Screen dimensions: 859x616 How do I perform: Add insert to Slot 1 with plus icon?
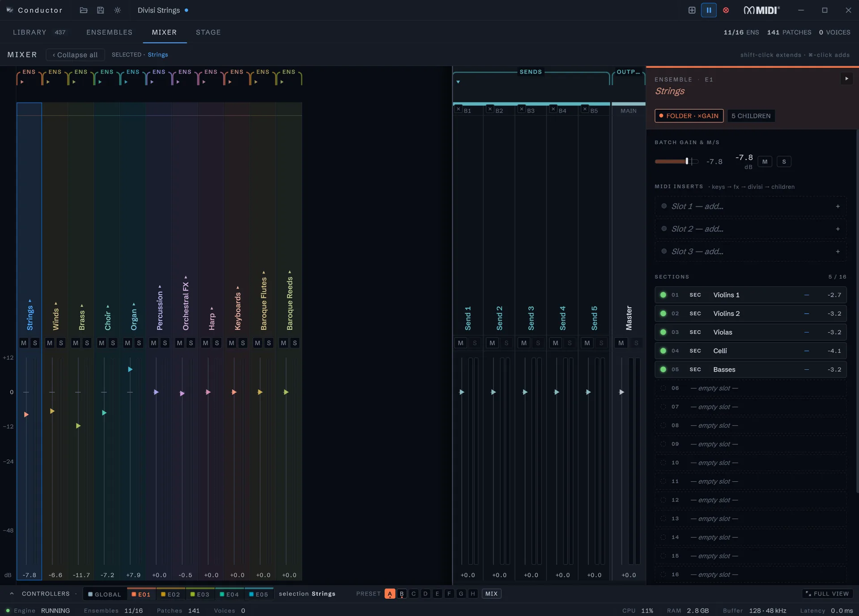click(x=838, y=206)
